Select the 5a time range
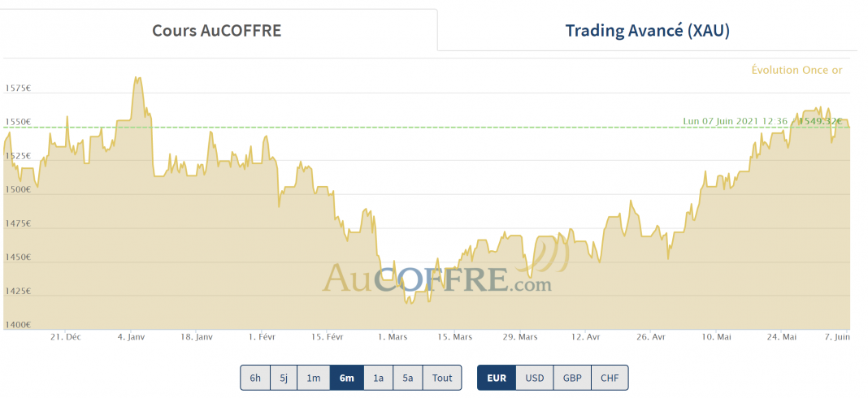Image resolution: width=868 pixels, height=398 pixels. point(407,378)
